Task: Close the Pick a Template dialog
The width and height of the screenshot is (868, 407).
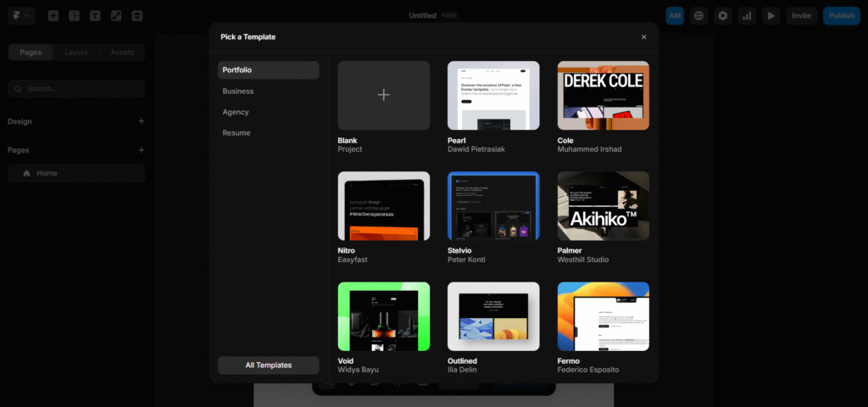Action: pyautogui.click(x=644, y=37)
